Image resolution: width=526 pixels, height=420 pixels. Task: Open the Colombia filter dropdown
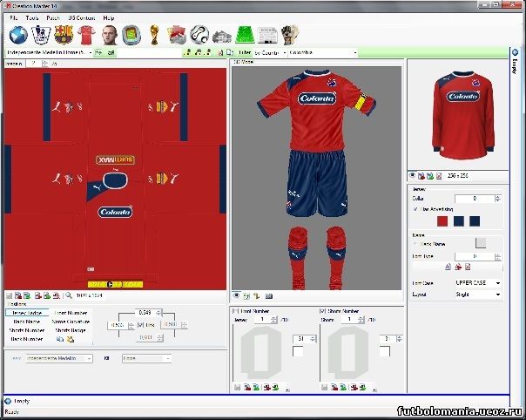[x=323, y=52]
